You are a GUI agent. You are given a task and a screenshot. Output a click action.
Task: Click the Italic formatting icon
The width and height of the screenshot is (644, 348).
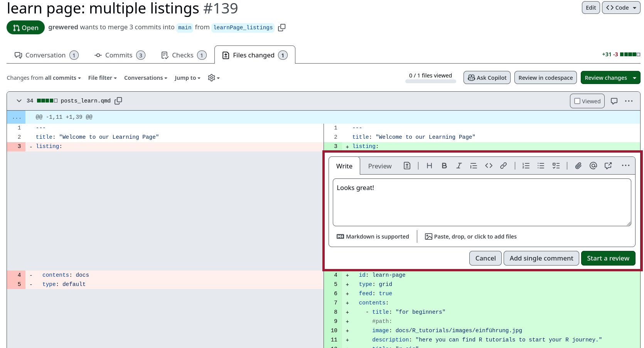pos(459,166)
